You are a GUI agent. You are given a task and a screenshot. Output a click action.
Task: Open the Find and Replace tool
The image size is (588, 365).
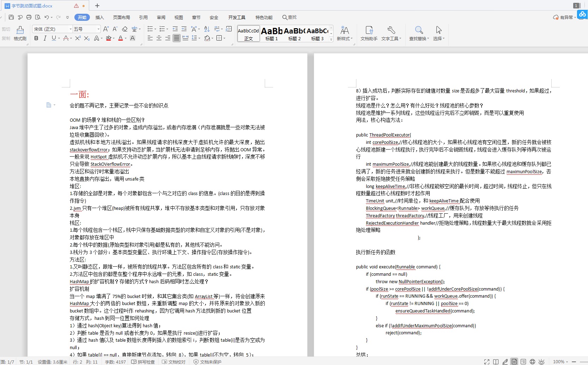pos(418,34)
